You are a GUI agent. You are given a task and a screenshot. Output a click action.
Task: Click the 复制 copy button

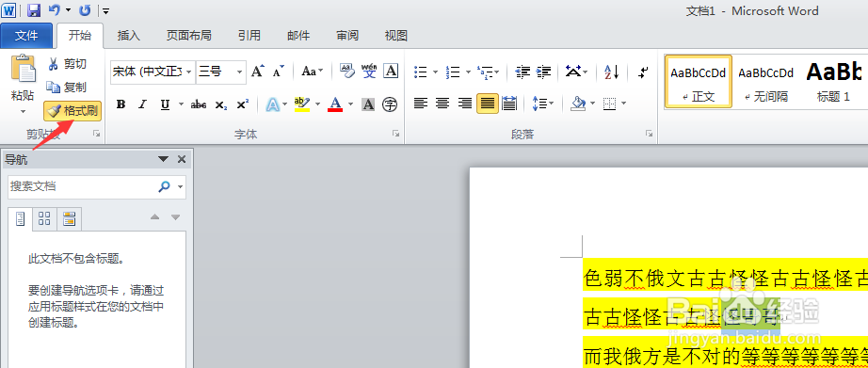click(x=67, y=87)
